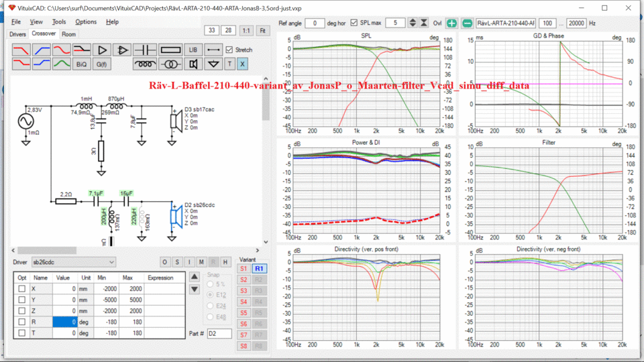The width and height of the screenshot is (644, 362).
Task: Toggle the SPL max checkbox
Action: tap(354, 23)
